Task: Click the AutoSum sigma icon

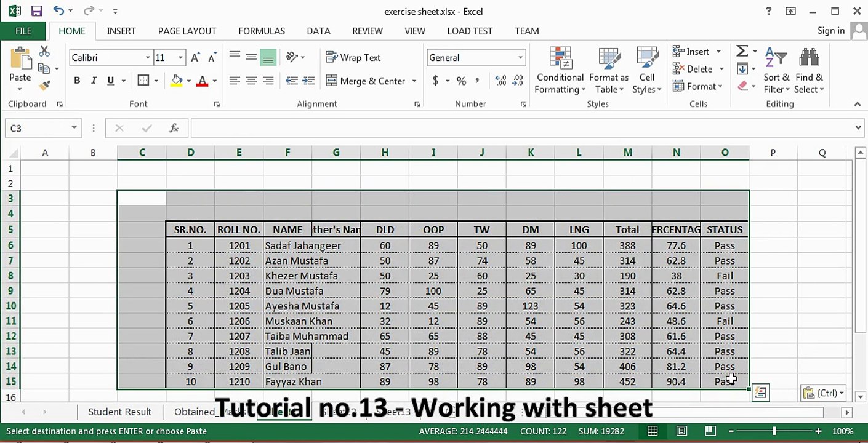Action: click(x=742, y=51)
